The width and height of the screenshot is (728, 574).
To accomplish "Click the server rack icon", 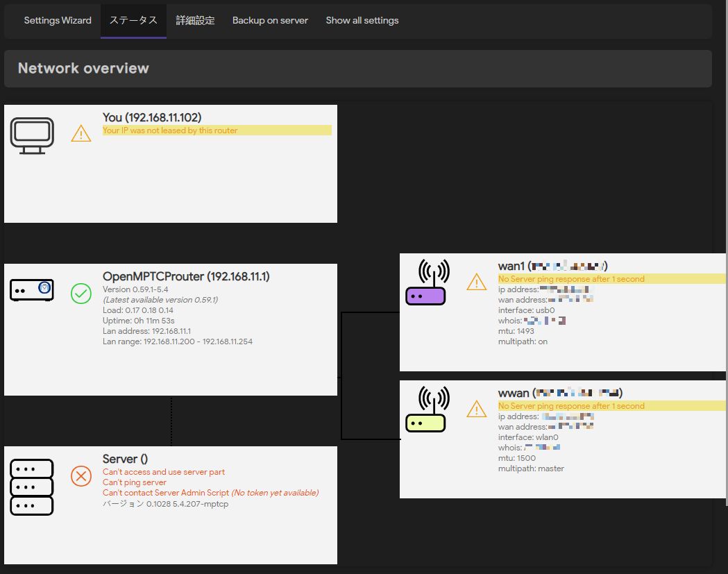I will tap(31, 487).
